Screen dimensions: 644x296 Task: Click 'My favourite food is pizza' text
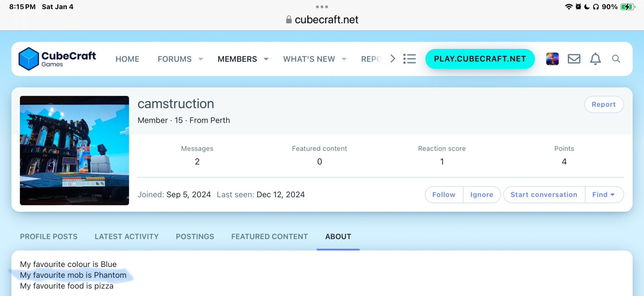click(x=67, y=286)
